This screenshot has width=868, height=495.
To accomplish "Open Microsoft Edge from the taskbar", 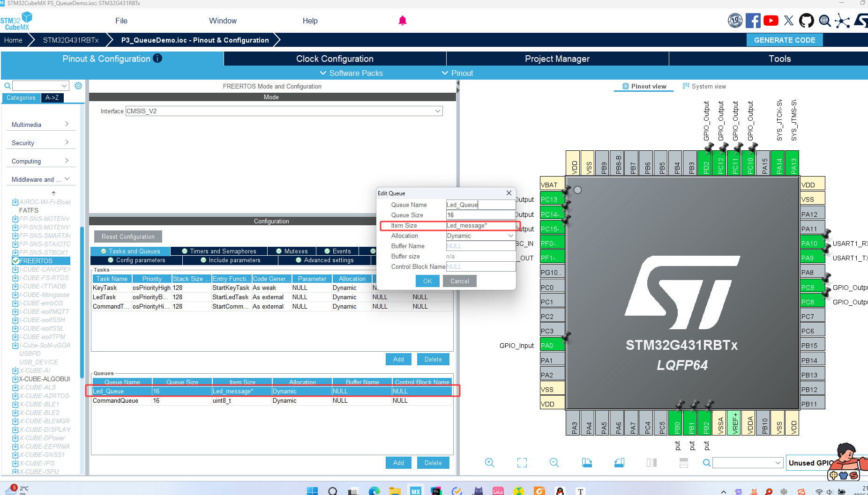I will [374, 491].
